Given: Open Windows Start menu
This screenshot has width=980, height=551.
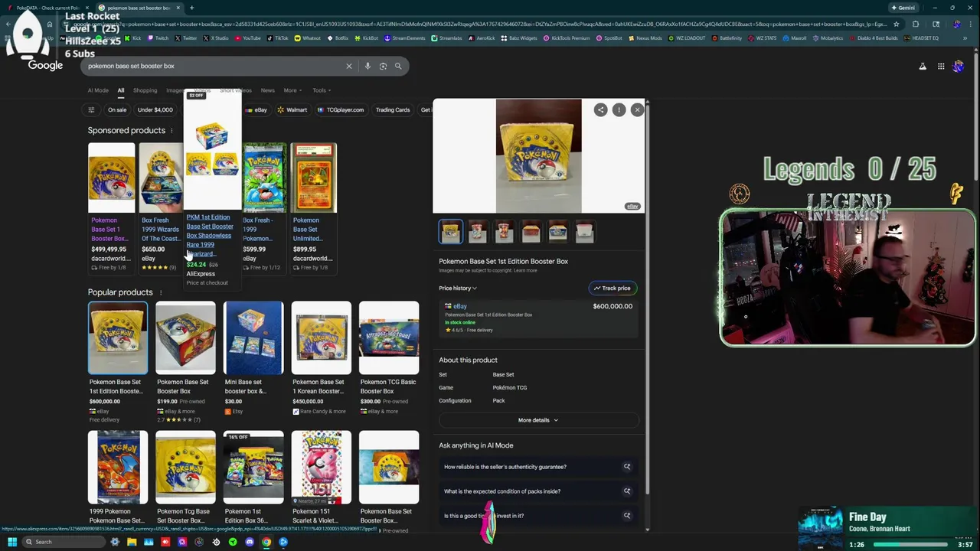Looking at the screenshot, I should click(12, 542).
